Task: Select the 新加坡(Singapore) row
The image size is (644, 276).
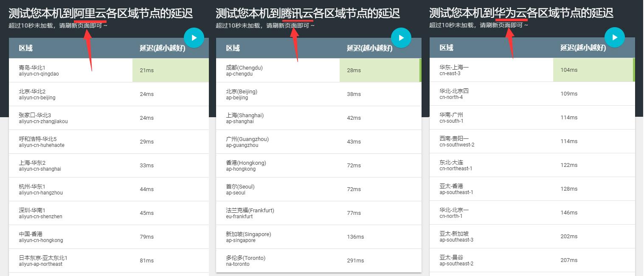Action: 319,237
